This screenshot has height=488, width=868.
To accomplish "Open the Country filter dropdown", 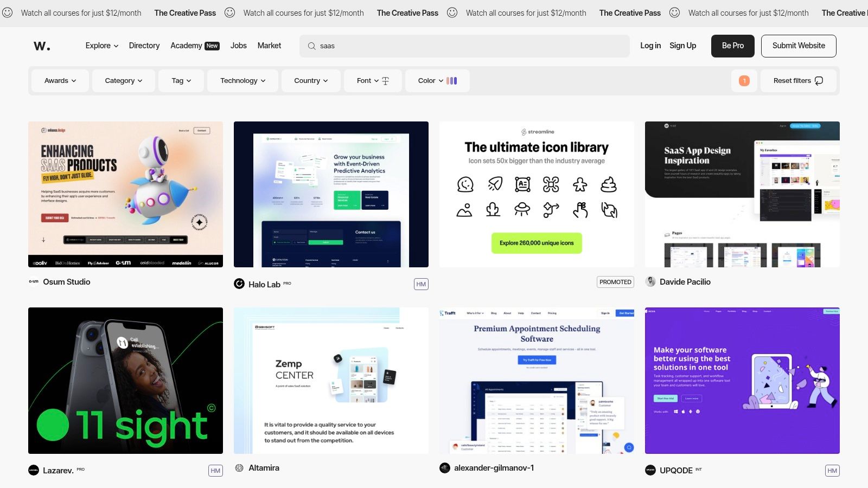I will click(310, 80).
